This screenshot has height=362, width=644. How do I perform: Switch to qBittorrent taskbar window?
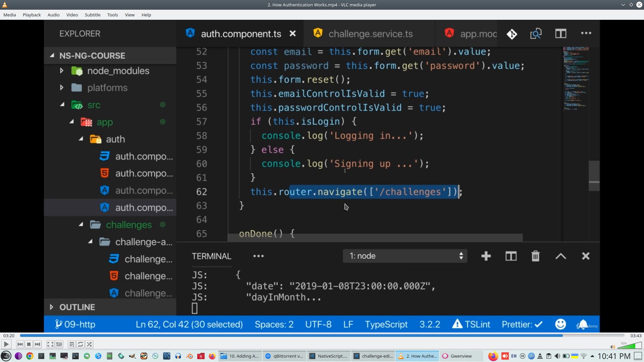[x=284, y=356]
